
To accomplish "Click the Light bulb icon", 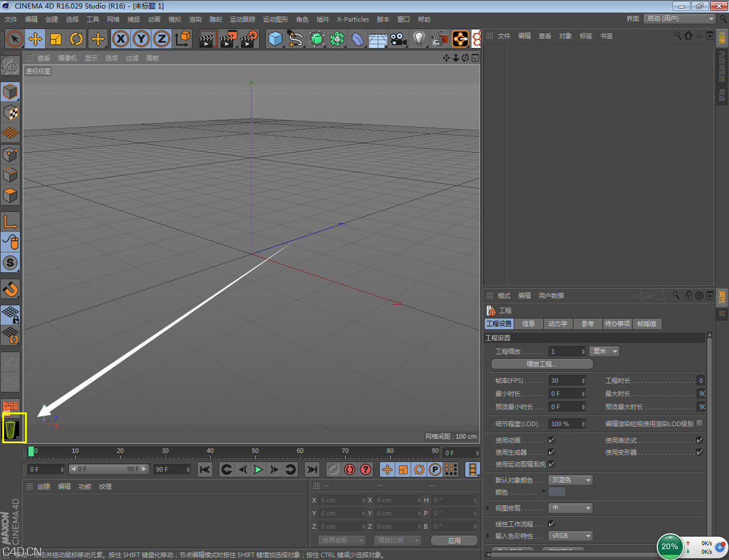I will pos(419,39).
